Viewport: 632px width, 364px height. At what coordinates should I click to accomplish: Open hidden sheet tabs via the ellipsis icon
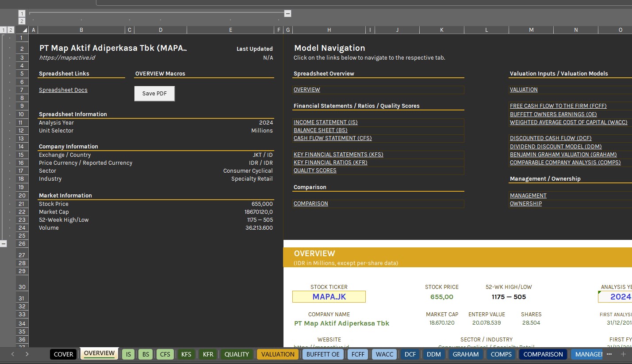pos(609,354)
